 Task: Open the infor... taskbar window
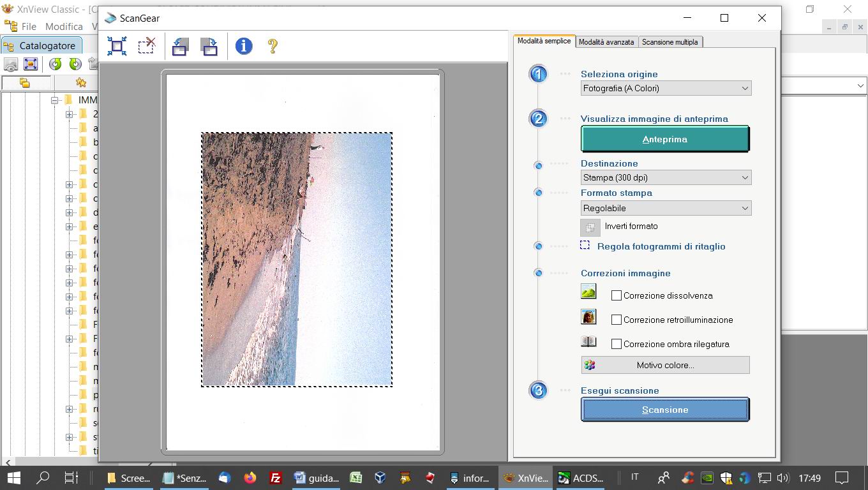[470, 477]
